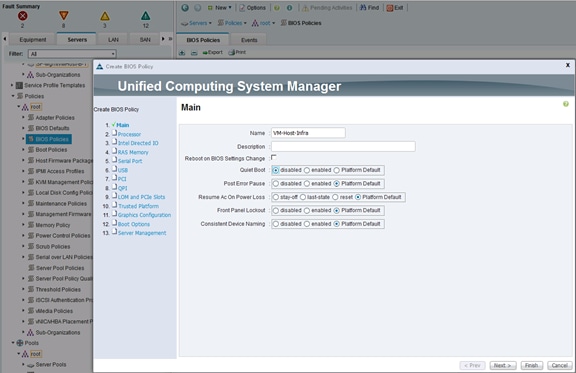Click the Print icon in BIOS Policies pane

click(231, 52)
